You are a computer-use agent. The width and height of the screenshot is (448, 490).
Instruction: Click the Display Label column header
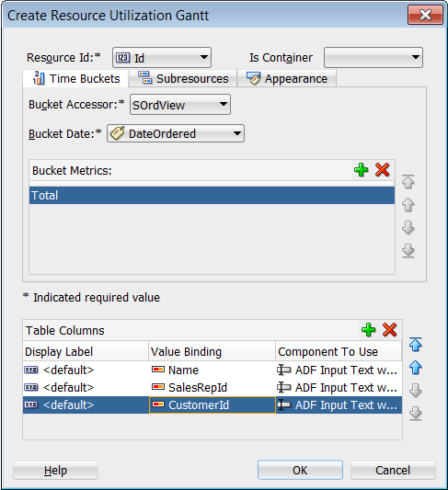click(86, 351)
